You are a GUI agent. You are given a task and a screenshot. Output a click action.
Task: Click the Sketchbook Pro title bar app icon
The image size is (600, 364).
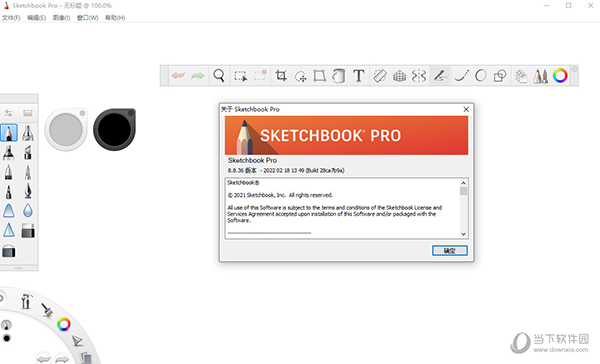point(6,5)
